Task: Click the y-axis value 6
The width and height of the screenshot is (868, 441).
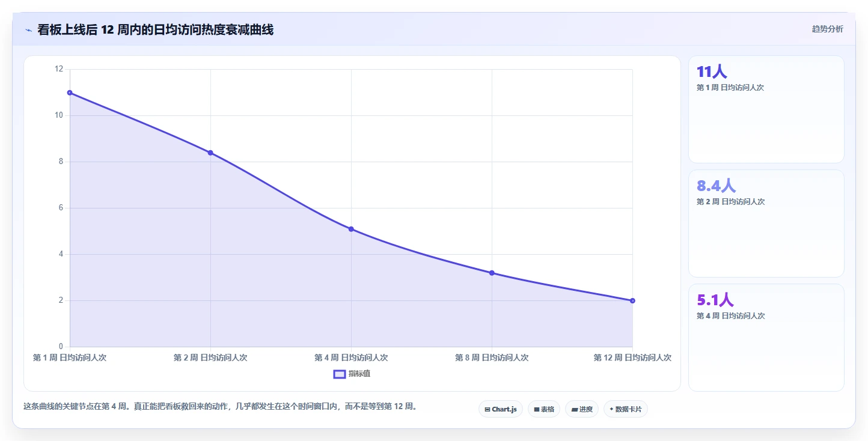Action: click(x=61, y=208)
